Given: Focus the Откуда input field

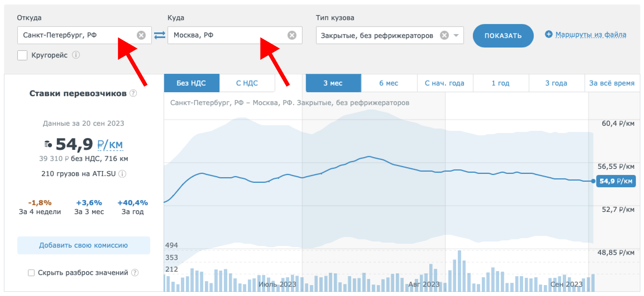Looking at the screenshot, I should [x=84, y=35].
